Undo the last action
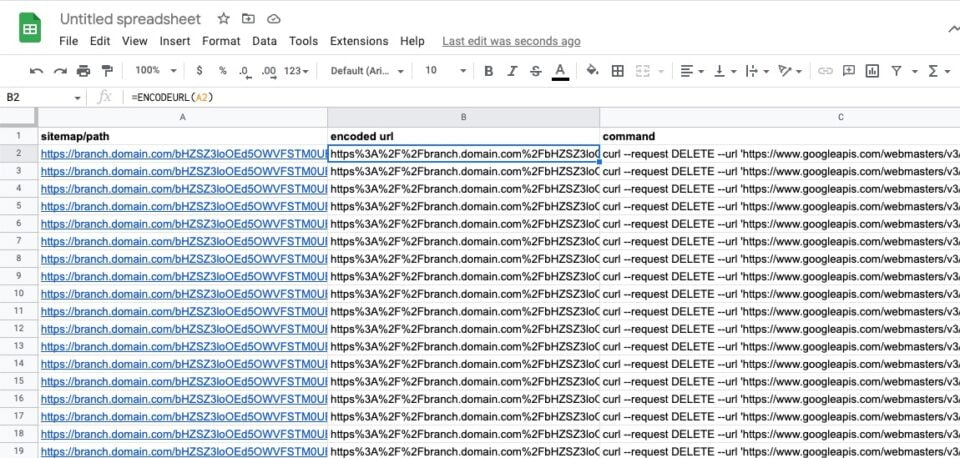 pyautogui.click(x=36, y=71)
